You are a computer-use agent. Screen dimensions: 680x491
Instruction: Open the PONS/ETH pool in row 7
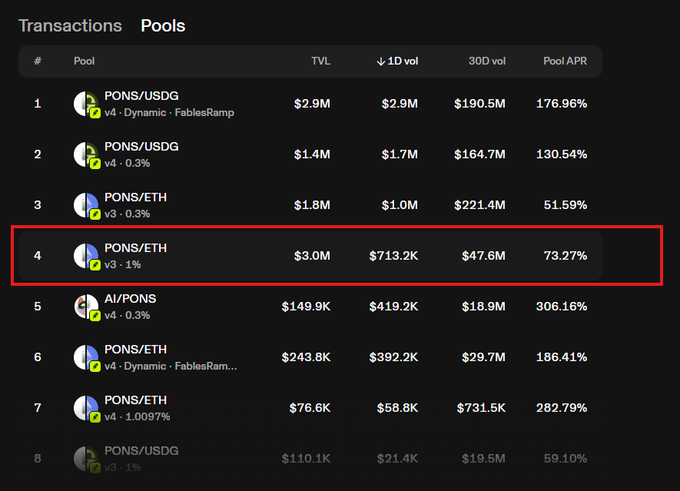[135, 400]
